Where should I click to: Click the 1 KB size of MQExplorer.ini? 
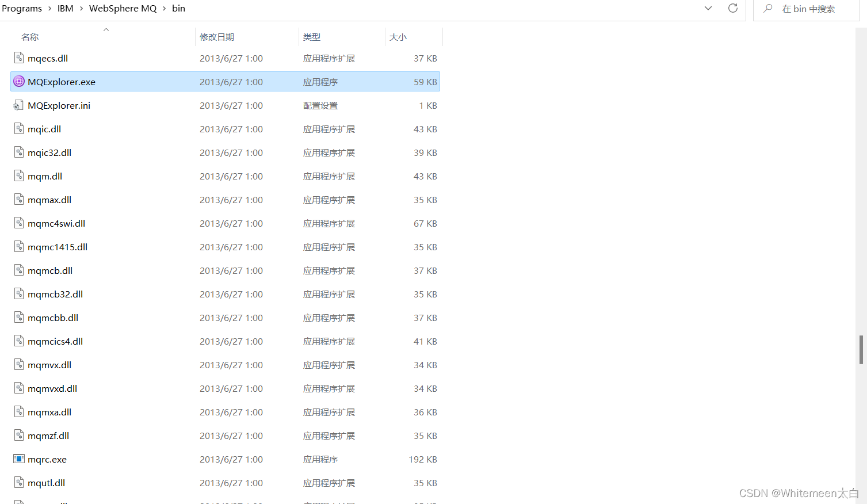428,105
